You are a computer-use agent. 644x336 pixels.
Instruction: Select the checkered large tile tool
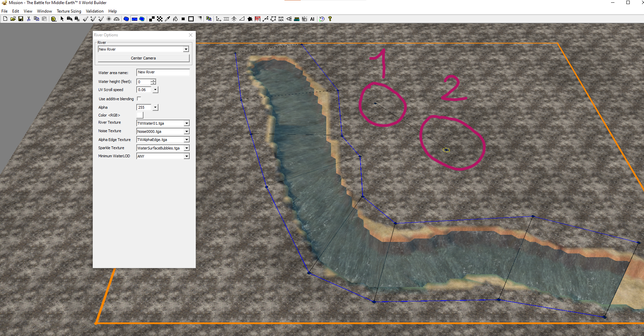pyautogui.click(x=160, y=19)
